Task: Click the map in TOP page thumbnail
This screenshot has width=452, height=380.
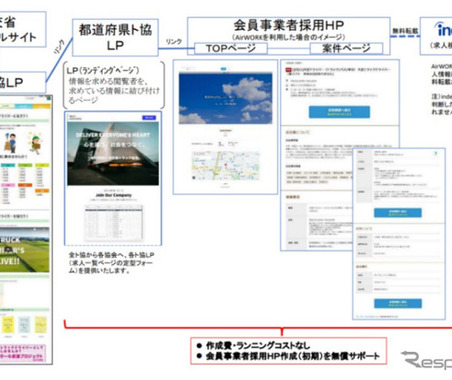Action: coord(225,166)
